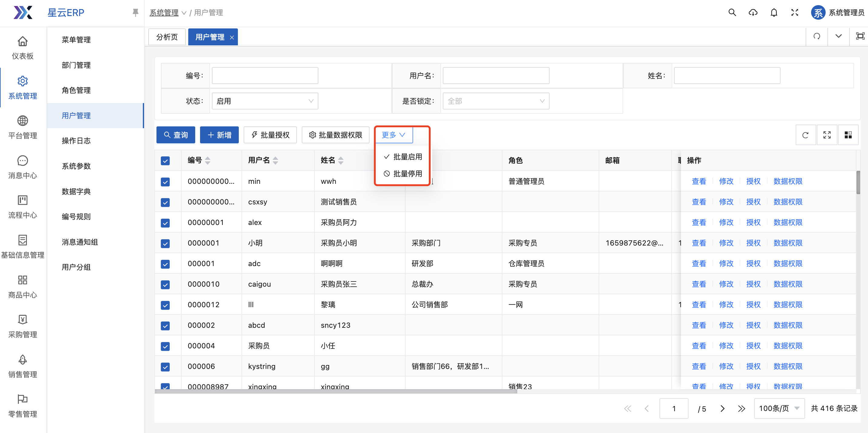The image size is (868, 433).
Task: Switch to the 分析页 tab
Action: point(167,37)
